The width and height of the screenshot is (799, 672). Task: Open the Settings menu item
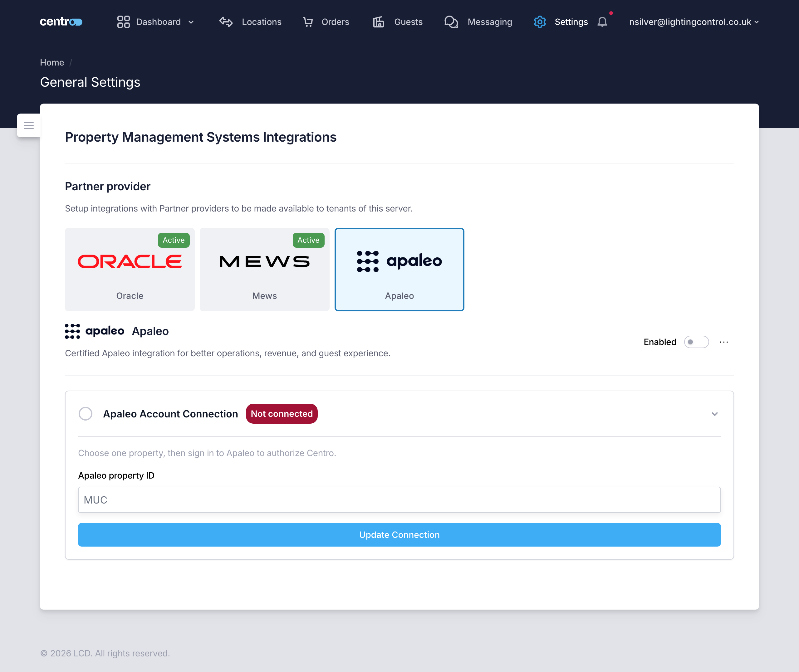tap(571, 22)
